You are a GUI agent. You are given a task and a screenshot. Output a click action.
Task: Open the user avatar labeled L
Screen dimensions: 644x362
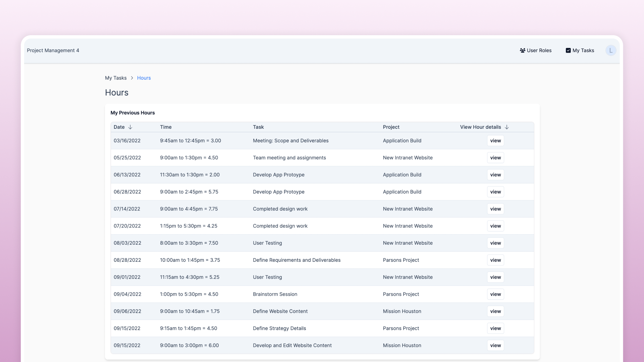click(610, 50)
